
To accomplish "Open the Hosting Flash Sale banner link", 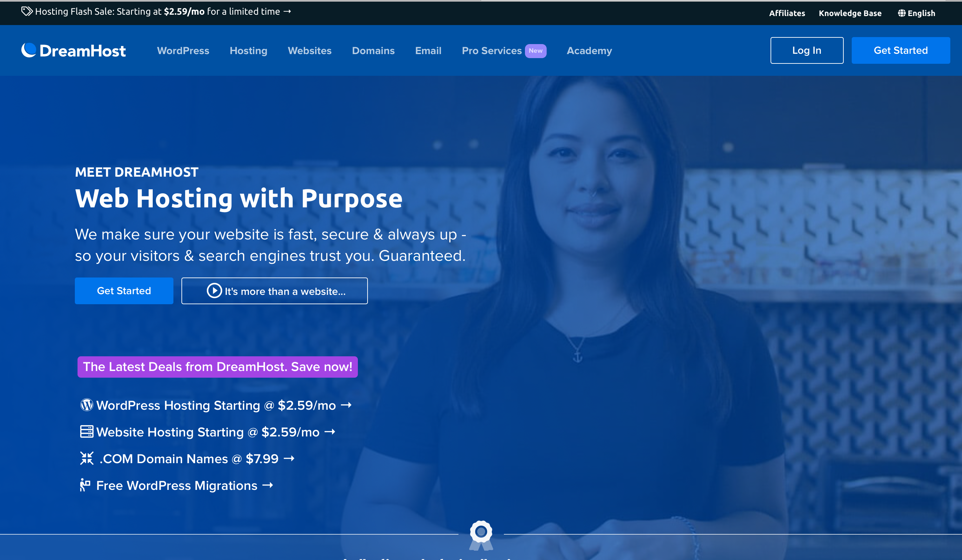I will [156, 11].
